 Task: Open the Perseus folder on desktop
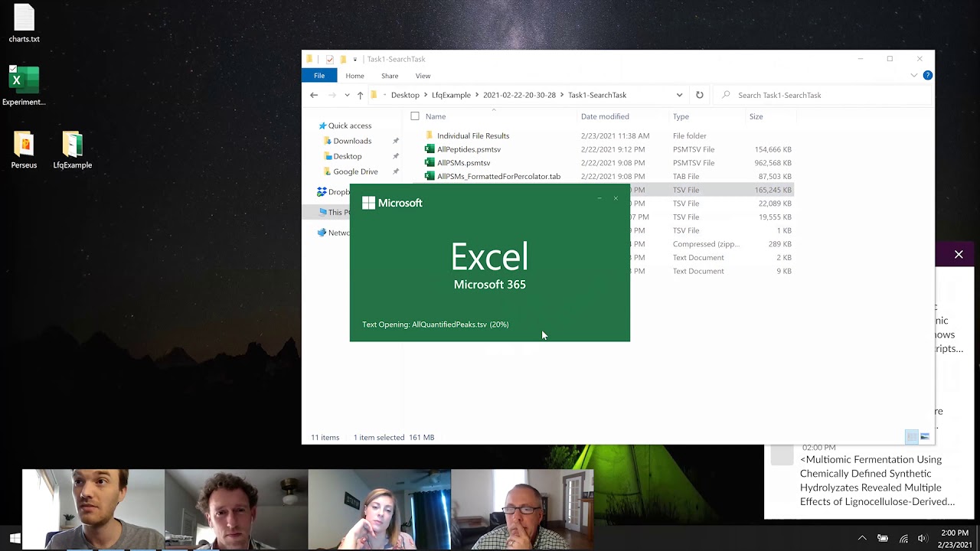[x=24, y=149]
